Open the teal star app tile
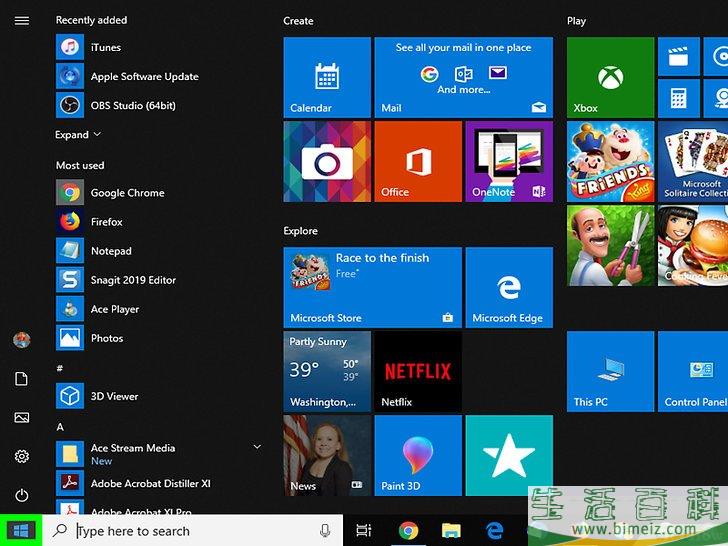 click(x=509, y=455)
